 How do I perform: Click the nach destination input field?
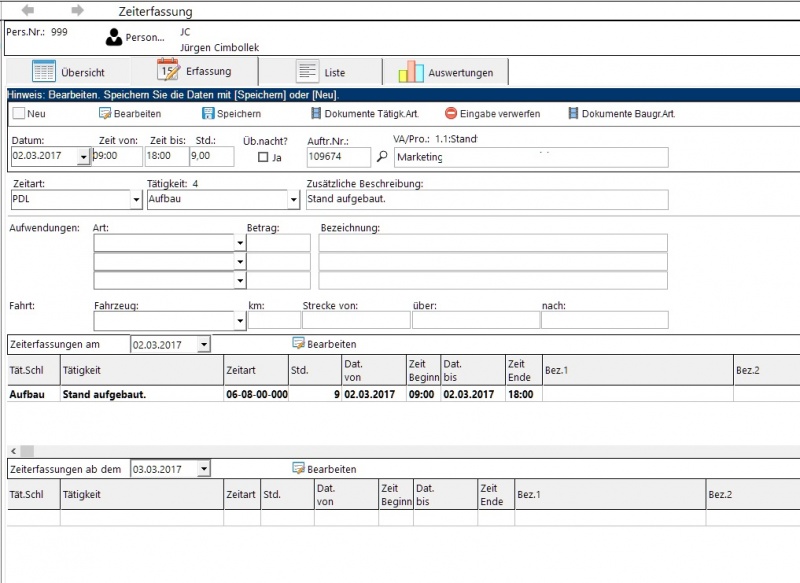point(605,320)
